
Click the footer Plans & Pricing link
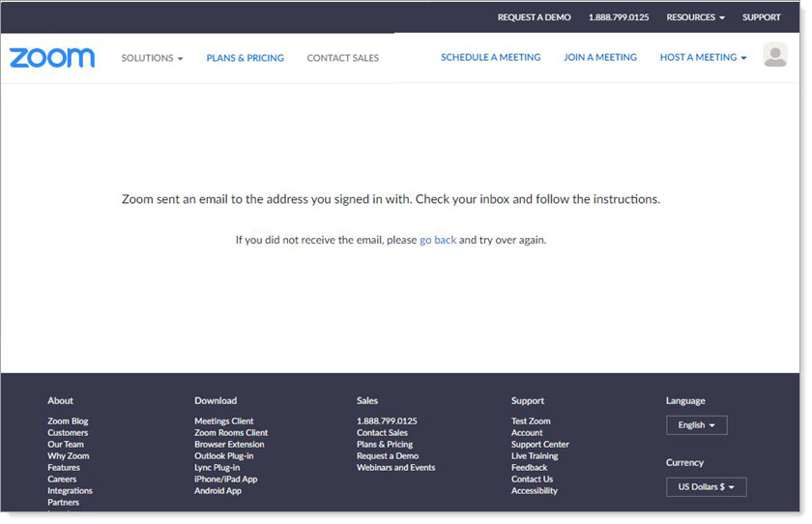coord(385,445)
